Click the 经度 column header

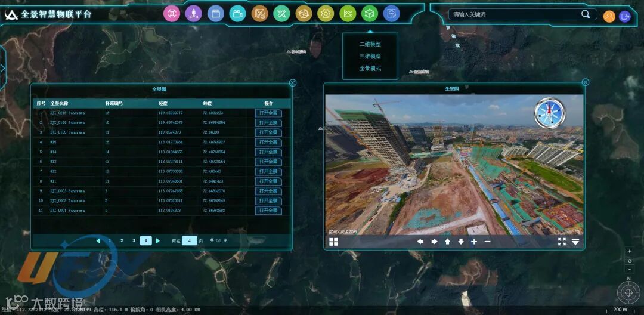163,103
